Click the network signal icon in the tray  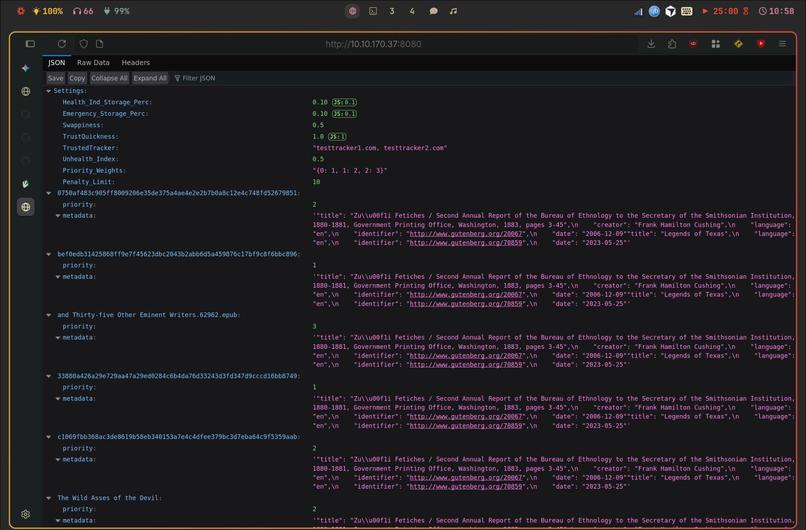(638, 11)
